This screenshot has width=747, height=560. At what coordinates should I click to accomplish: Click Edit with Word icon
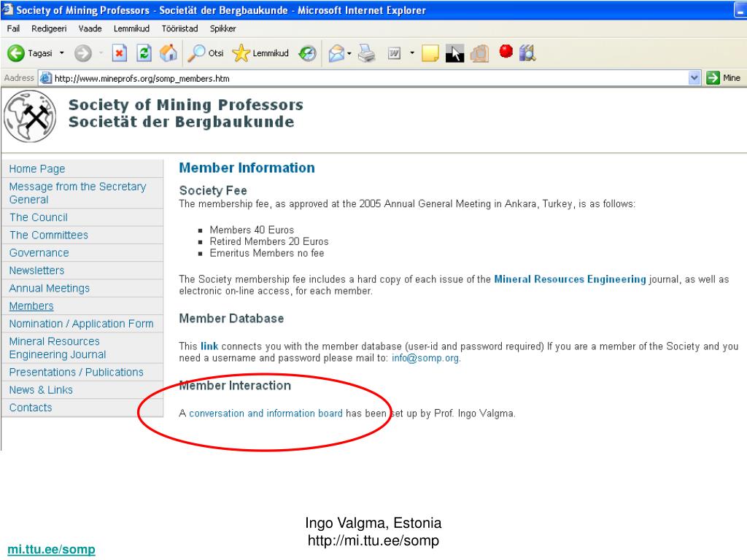pyautogui.click(x=395, y=53)
